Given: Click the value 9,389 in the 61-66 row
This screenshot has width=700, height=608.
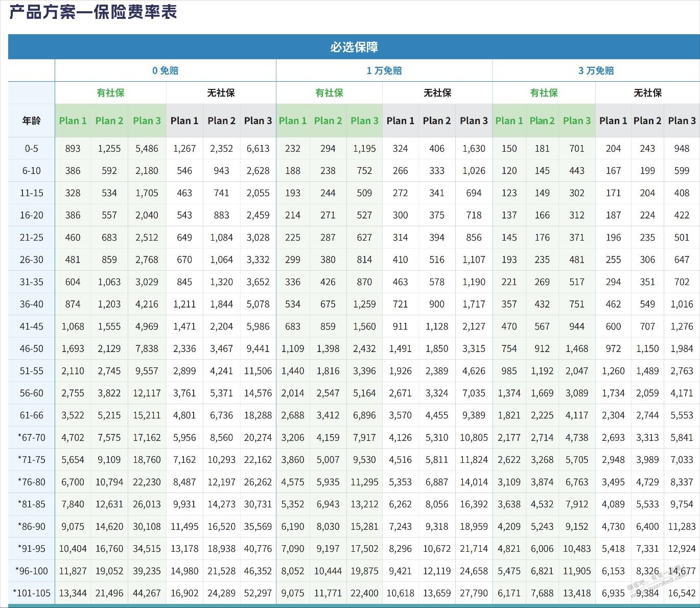Looking at the screenshot, I should pos(474,415).
